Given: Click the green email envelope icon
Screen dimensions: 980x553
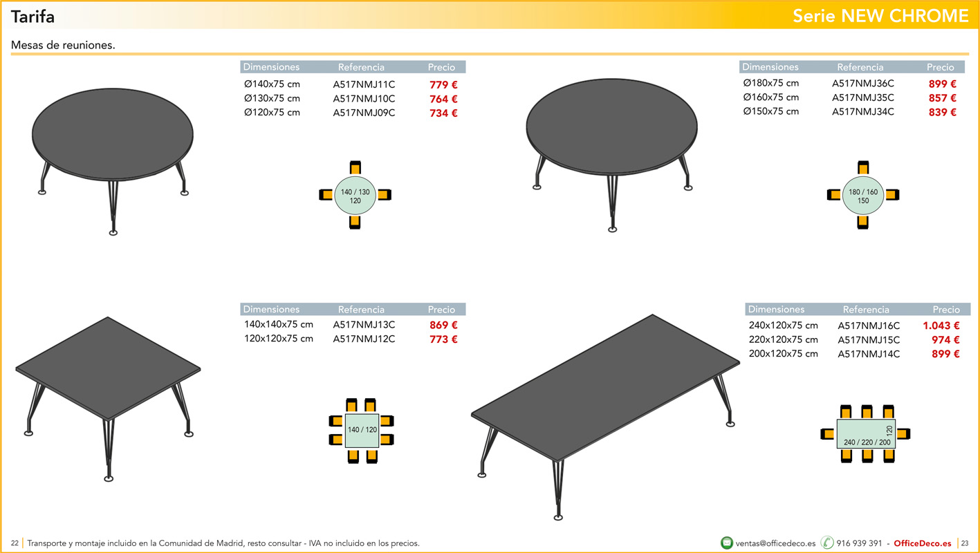Looking at the screenshot, I should pyautogui.click(x=726, y=543).
